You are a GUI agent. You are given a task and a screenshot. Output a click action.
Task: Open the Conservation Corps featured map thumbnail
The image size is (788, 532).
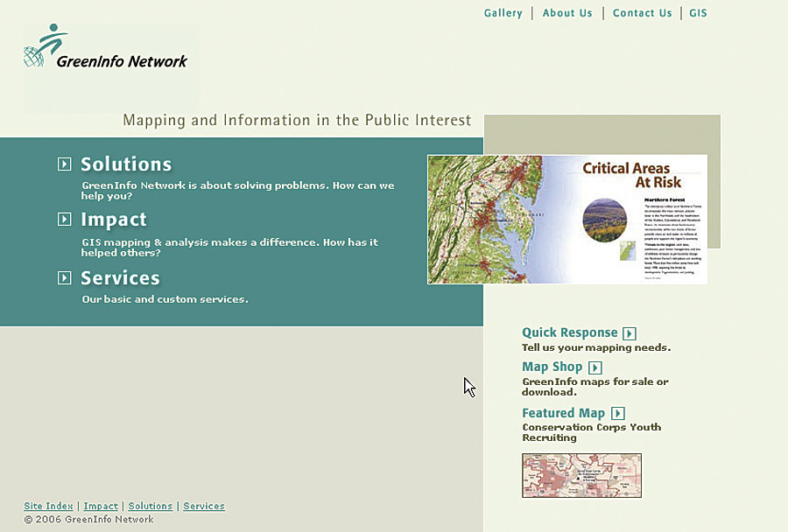582,475
